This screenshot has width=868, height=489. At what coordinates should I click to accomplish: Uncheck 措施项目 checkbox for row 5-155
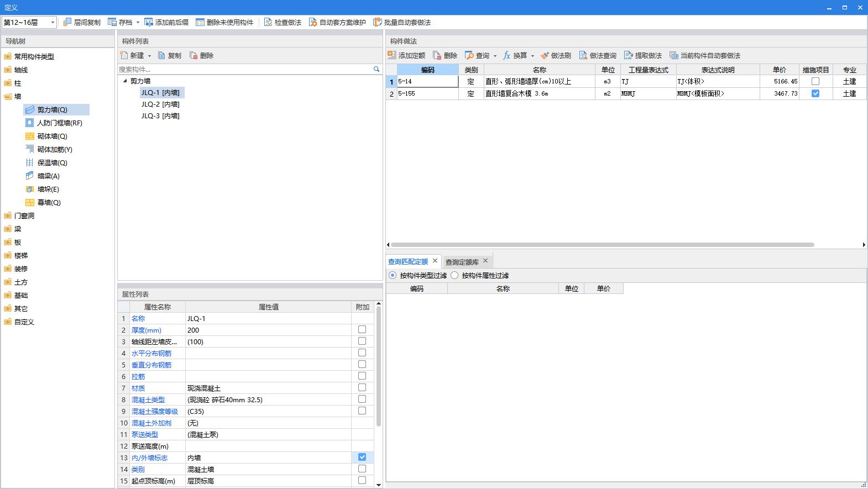[x=815, y=93]
